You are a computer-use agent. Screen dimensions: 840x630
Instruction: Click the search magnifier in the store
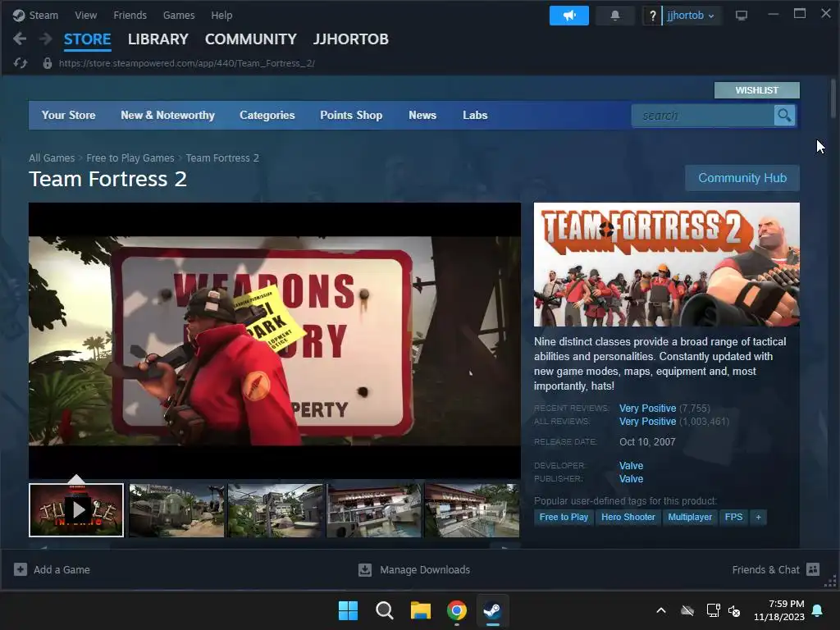coord(784,115)
